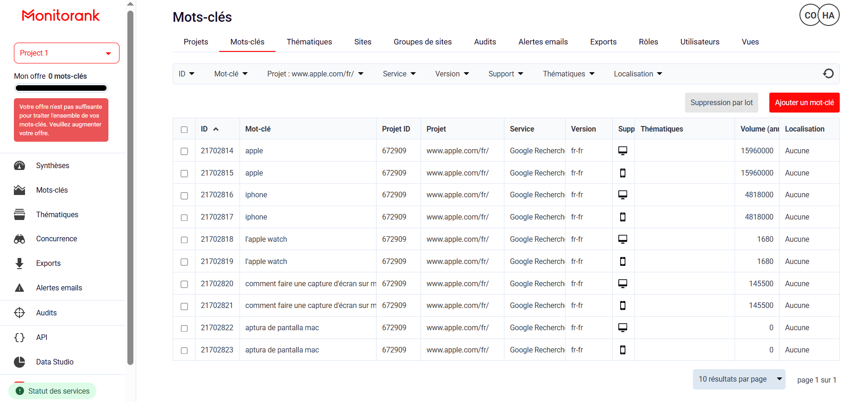Image resolution: width=868 pixels, height=402 pixels.
Task: Click mobile icon in row 21702815
Action: [x=623, y=173]
